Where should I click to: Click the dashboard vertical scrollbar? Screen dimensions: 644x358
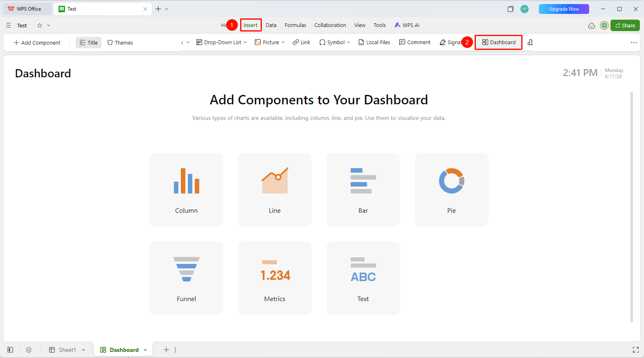pyautogui.click(x=632, y=207)
